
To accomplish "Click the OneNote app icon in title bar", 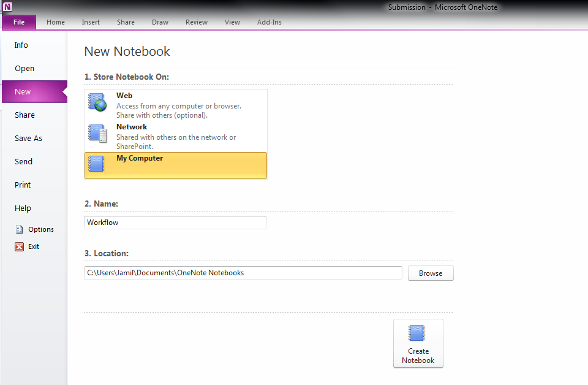I will click(x=7, y=7).
